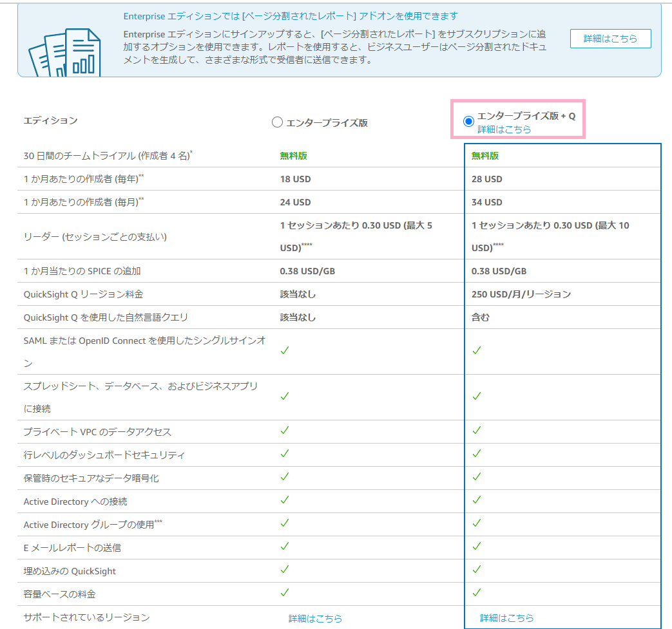672x629 pixels.
Task: Click Q column checkmark for プライベート VPC row
Action: pos(477,430)
